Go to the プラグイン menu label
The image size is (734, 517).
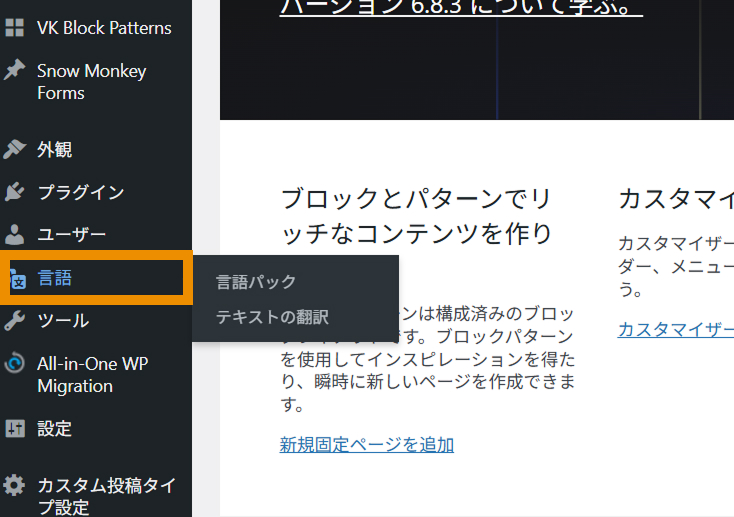81,192
